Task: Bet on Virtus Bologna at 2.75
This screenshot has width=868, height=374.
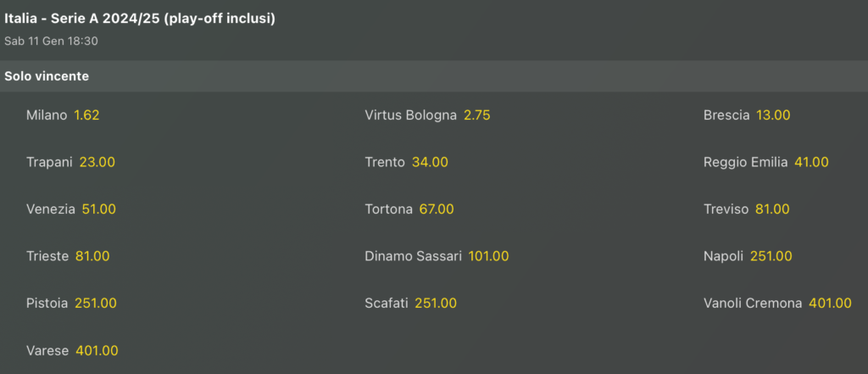Action: click(476, 115)
